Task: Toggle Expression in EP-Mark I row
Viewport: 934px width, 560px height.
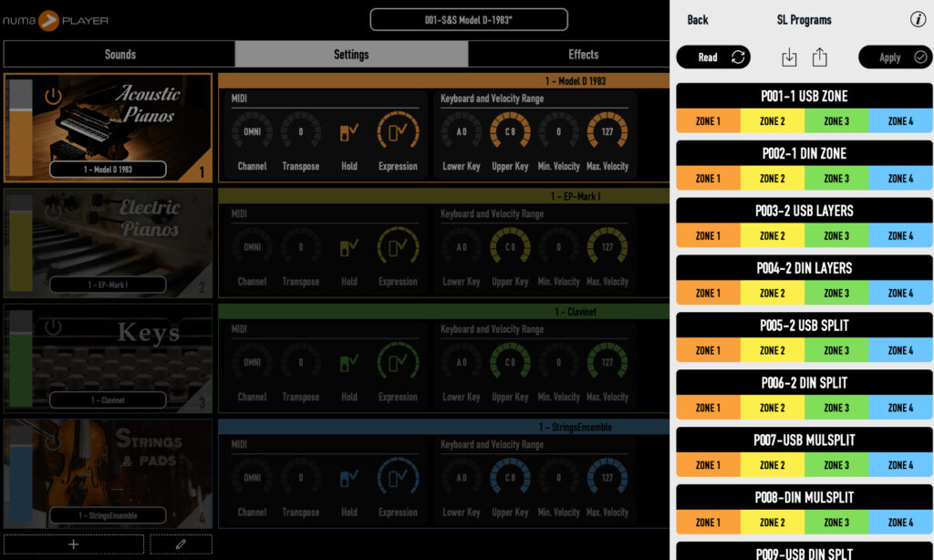Action: click(398, 246)
